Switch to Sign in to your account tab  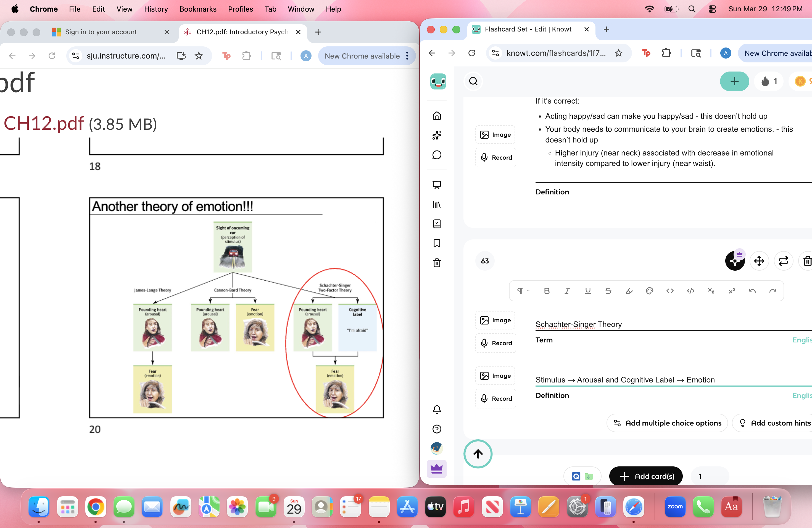click(x=101, y=32)
